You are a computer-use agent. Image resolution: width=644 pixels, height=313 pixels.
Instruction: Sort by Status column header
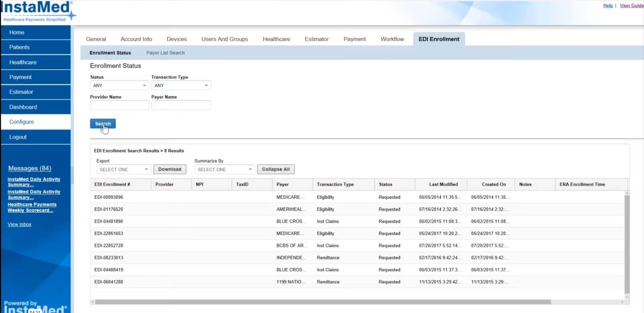(394, 184)
